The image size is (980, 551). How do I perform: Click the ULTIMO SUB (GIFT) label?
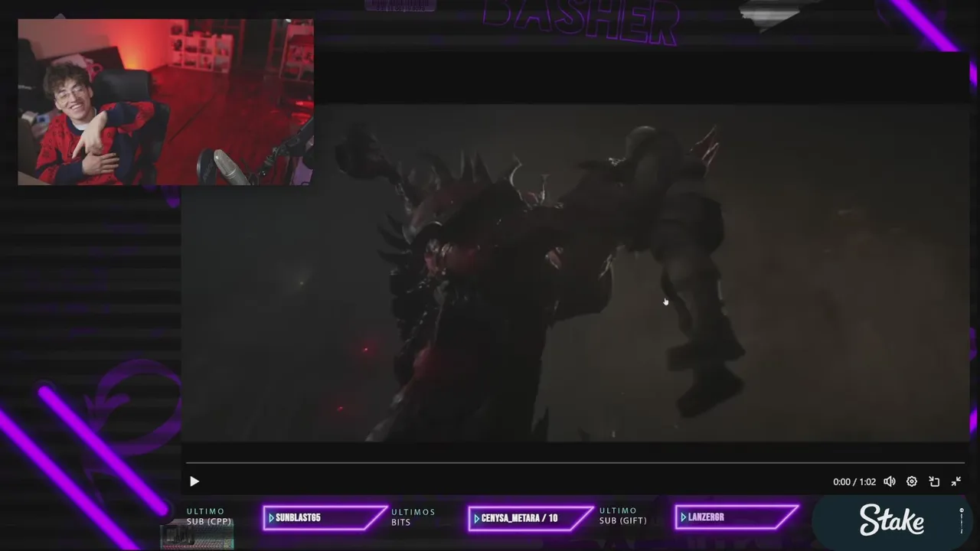[x=622, y=516]
